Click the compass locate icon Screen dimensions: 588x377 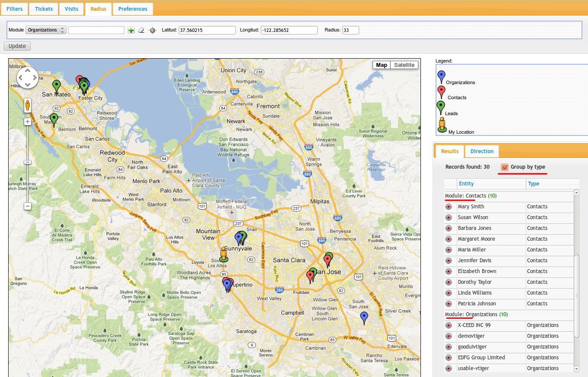click(x=152, y=30)
